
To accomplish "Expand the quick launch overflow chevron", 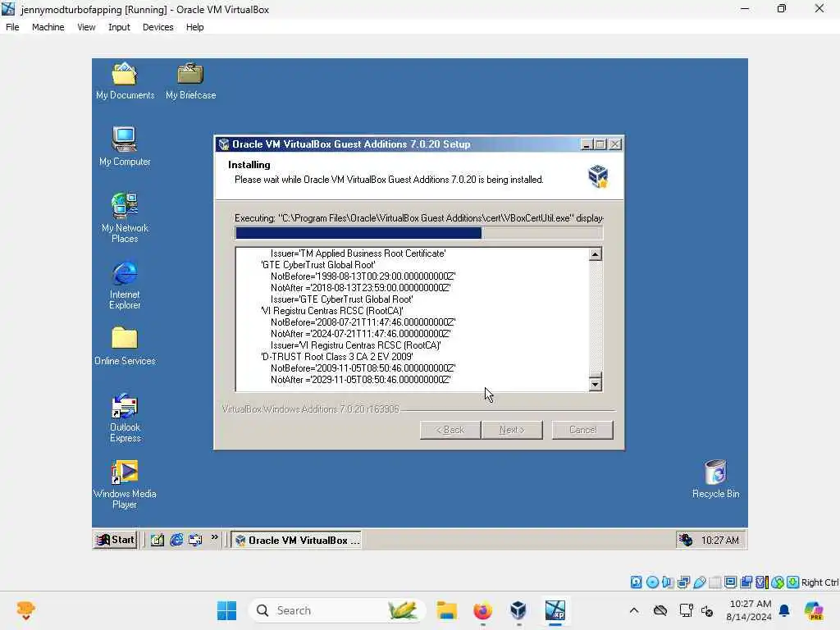I will pos(215,537).
